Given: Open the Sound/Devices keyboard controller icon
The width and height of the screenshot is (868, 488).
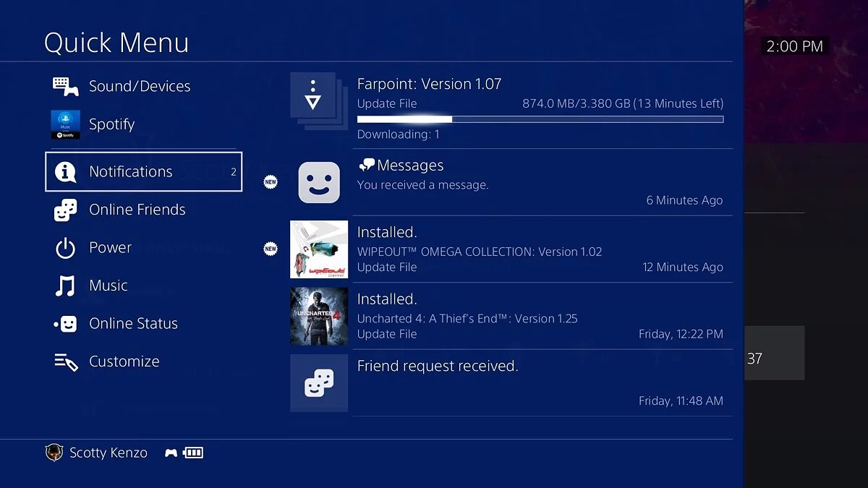Looking at the screenshot, I should point(66,86).
